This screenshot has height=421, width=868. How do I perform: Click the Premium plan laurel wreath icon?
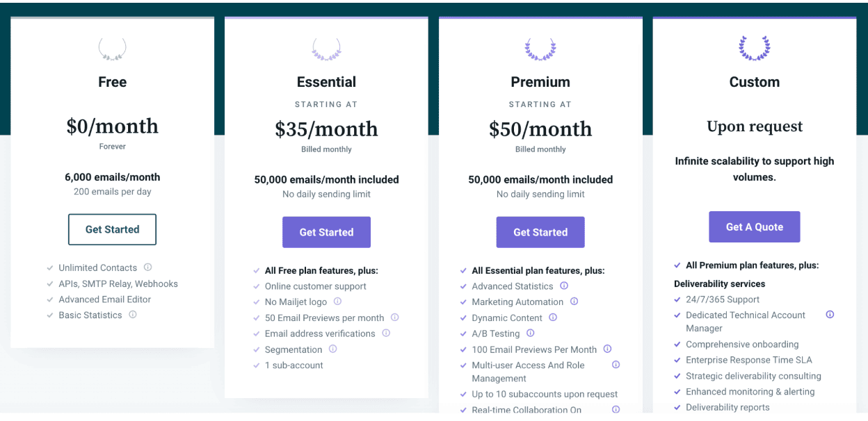click(540, 49)
